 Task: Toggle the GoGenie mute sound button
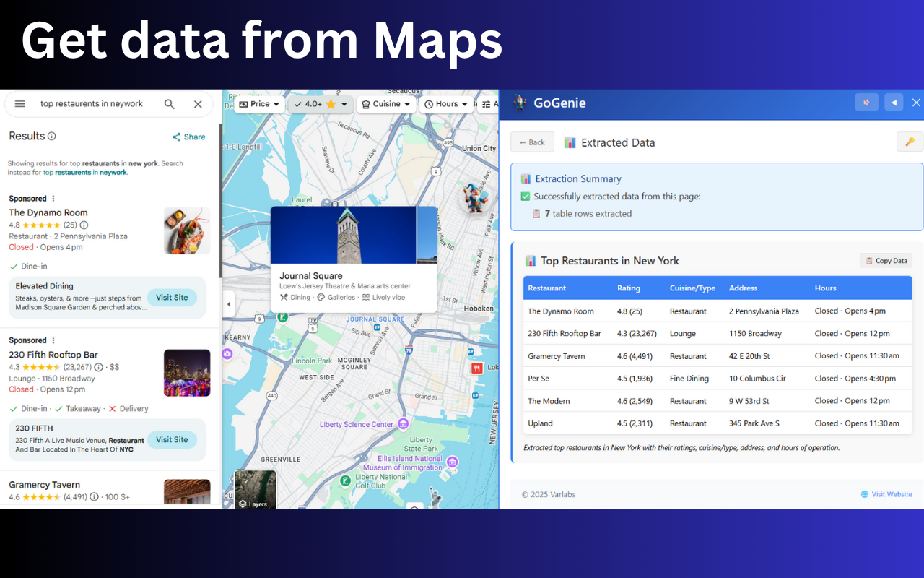point(866,103)
